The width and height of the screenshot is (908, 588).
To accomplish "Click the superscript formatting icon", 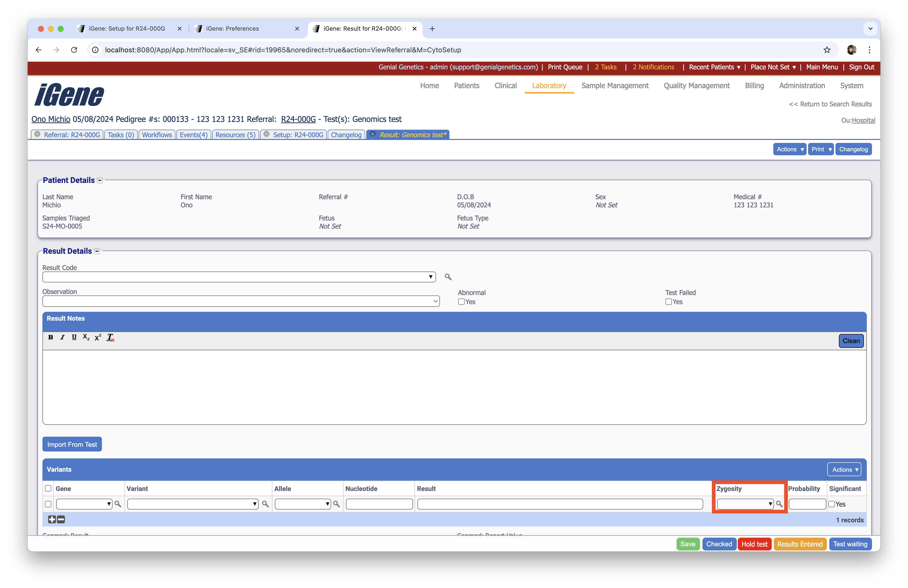I will click(x=98, y=337).
